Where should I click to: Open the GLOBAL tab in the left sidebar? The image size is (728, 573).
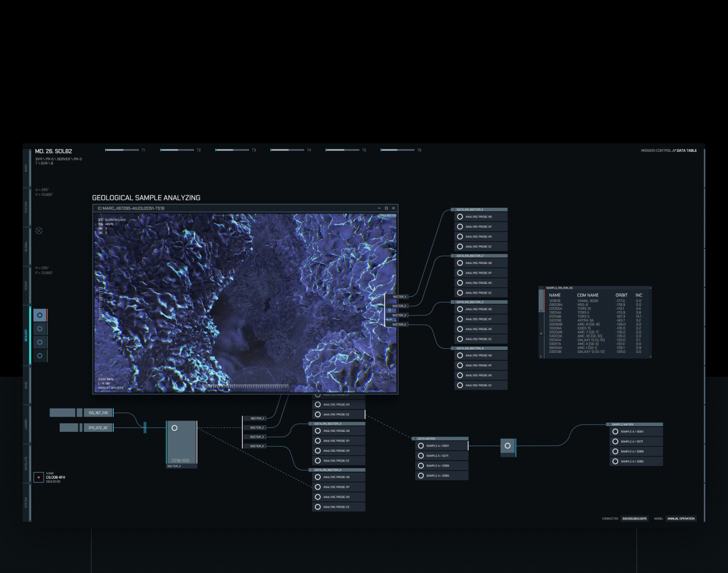click(x=26, y=246)
